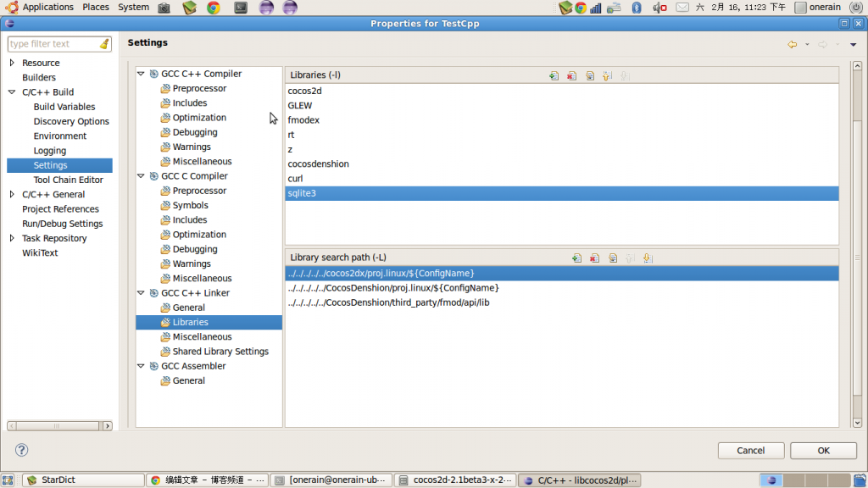The image size is (868, 488).
Task: Launch Chrome from top panel launcher
Action: click(x=214, y=7)
